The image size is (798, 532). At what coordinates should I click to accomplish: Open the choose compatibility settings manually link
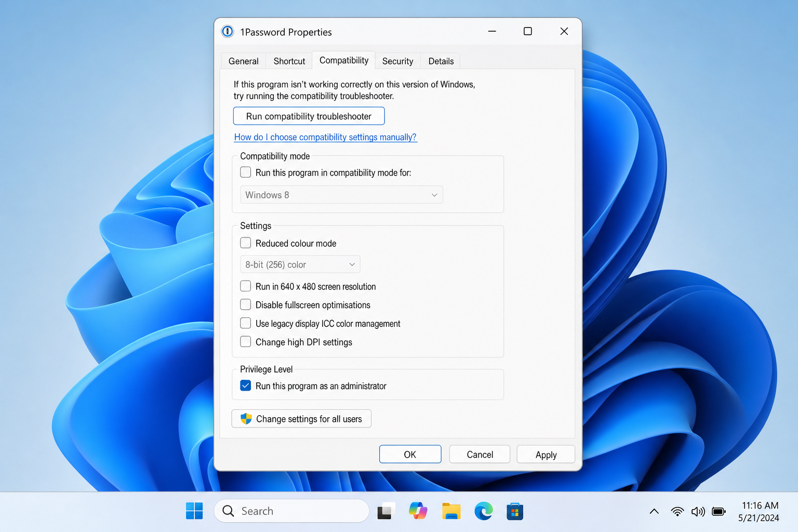click(325, 137)
